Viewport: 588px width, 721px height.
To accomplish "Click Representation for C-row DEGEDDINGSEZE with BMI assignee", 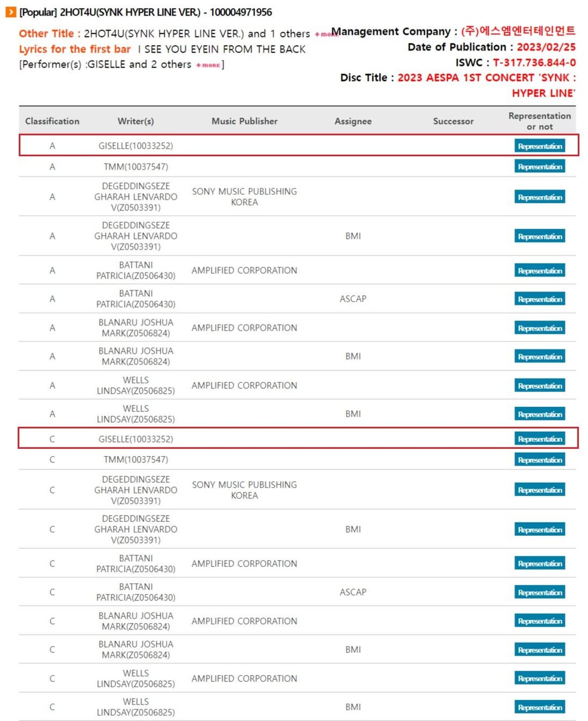I will 539,529.
